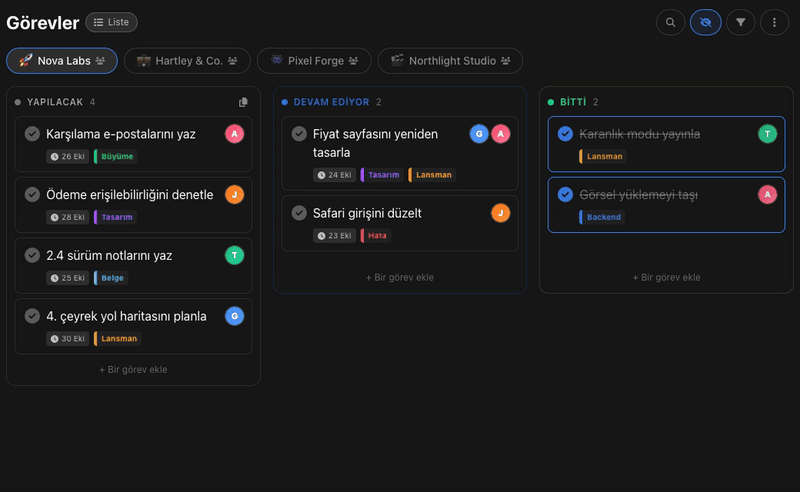Screen dimensions: 800x492
Task: Mark 'Fiyat sayfasını yeniden tasarla' as complete
Action: [x=299, y=134]
